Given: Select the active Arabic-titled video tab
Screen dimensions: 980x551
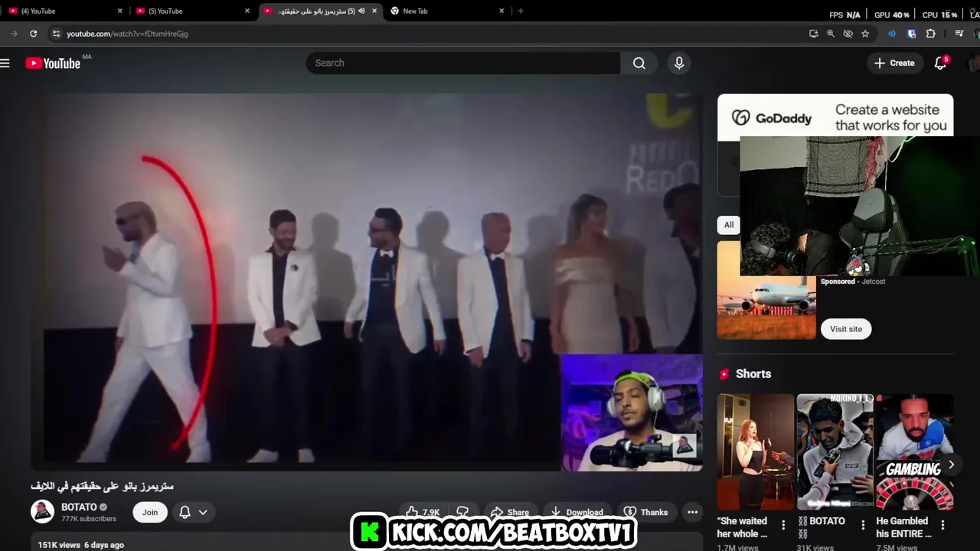Looking at the screenshot, I should pyautogui.click(x=320, y=11).
